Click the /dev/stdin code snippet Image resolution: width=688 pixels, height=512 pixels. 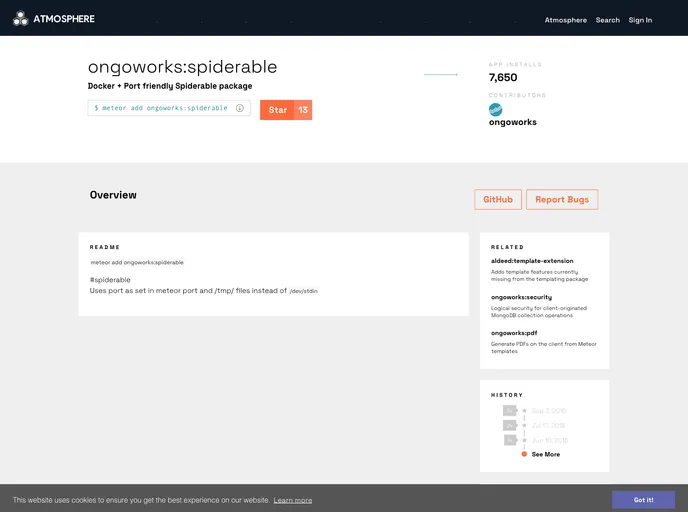click(x=304, y=291)
